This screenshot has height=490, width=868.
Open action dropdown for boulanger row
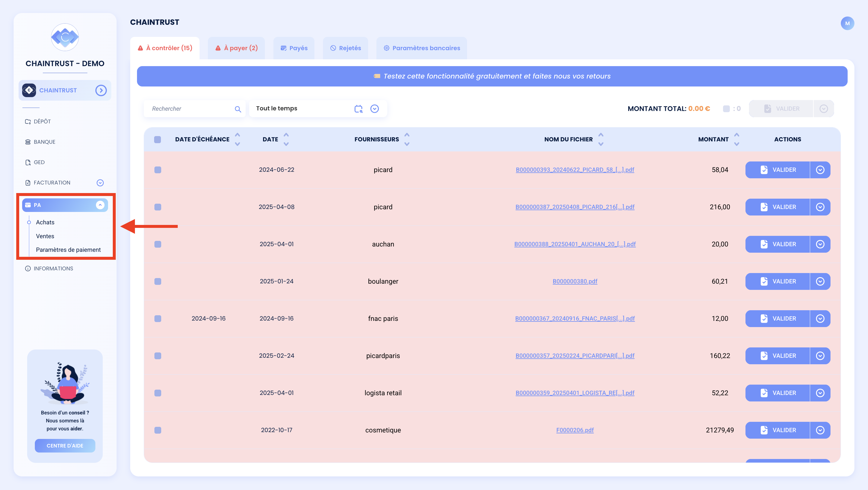[820, 281]
